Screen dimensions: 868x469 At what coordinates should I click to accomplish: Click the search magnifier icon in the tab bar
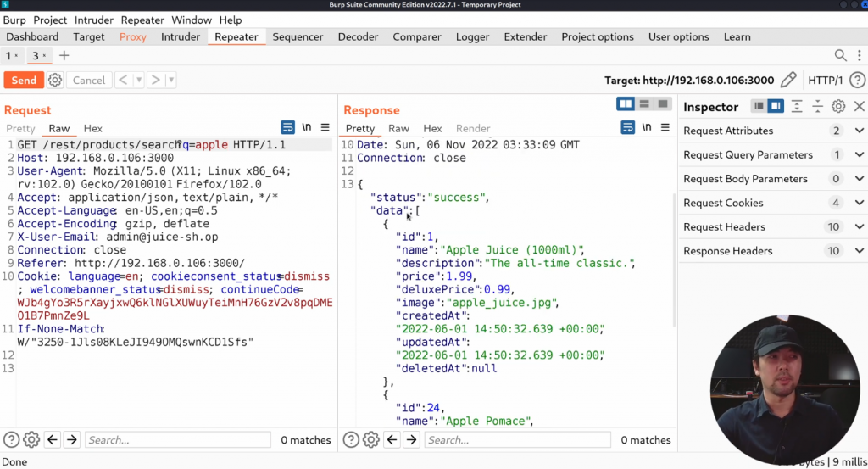[x=840, y=56]
